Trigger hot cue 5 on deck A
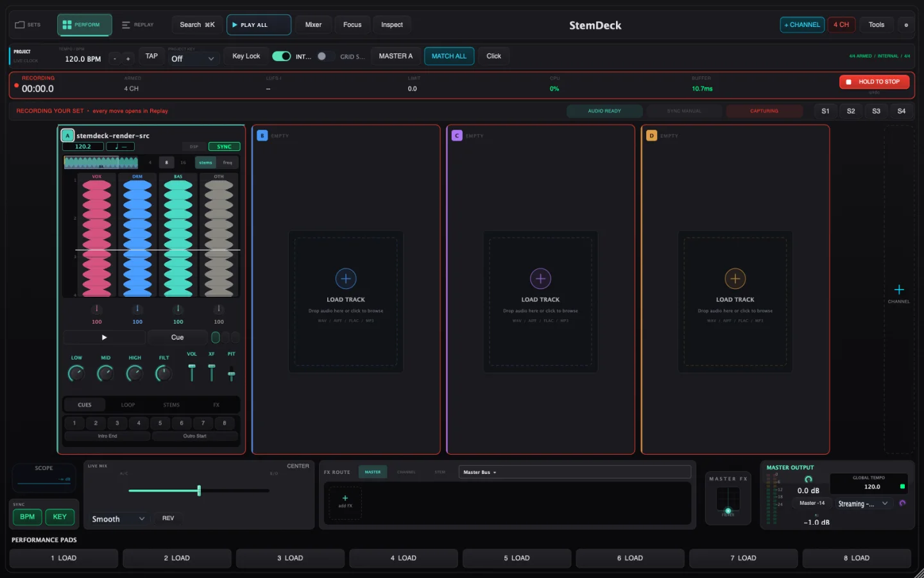Image resolution: width=924 pixels, height=578 pixels. 160,423
